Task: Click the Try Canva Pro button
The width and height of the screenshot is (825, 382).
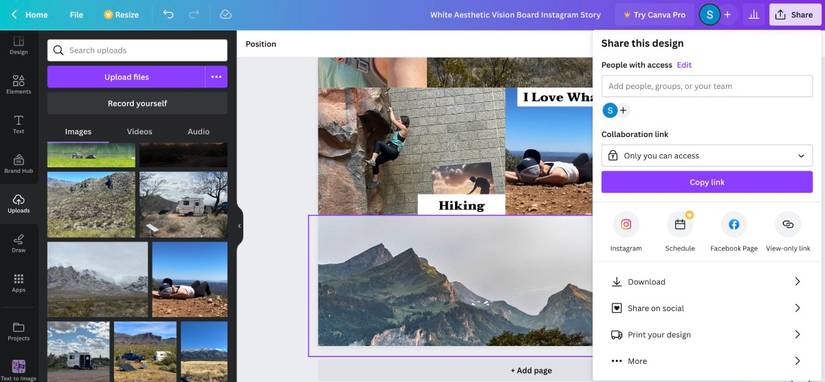Action: click(x=654, y=15)
